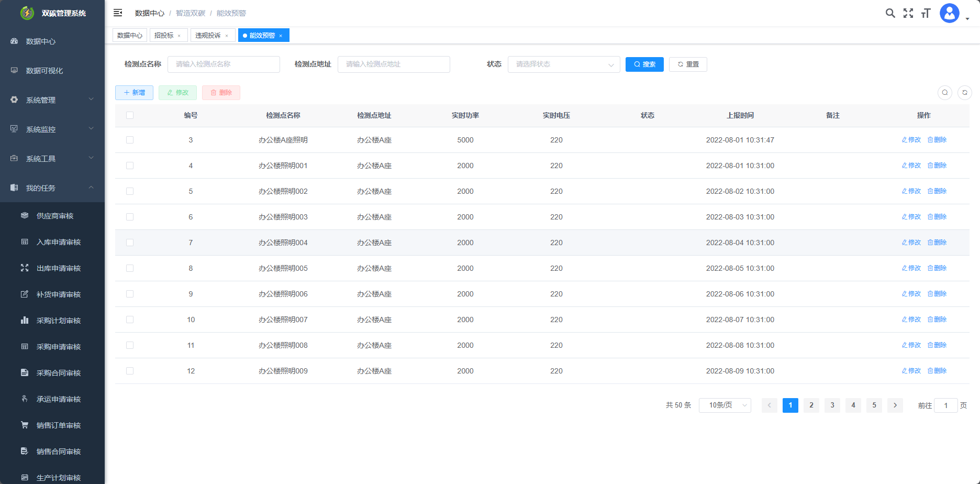980x484 pixels.
Task: Check the row for 办公楼照明005
Action: tap(130, 268)
